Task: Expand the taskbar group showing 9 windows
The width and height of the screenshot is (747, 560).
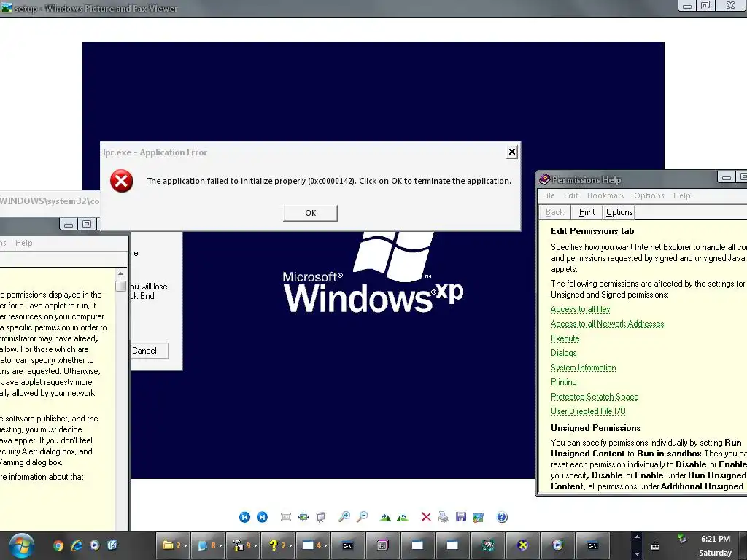Action: pyautogui.click(x=243, y=545)
